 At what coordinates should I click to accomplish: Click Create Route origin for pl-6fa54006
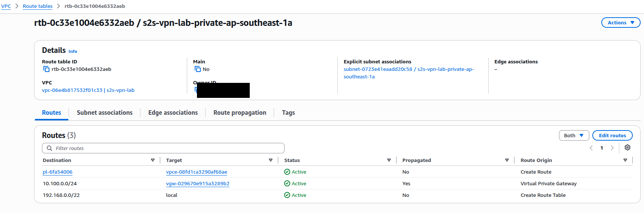536,172
